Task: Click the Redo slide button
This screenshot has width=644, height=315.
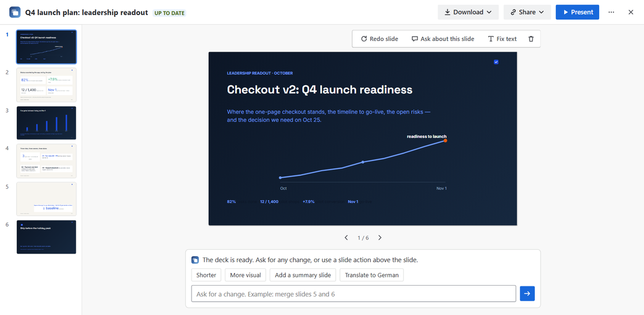Action: [379, 39]
